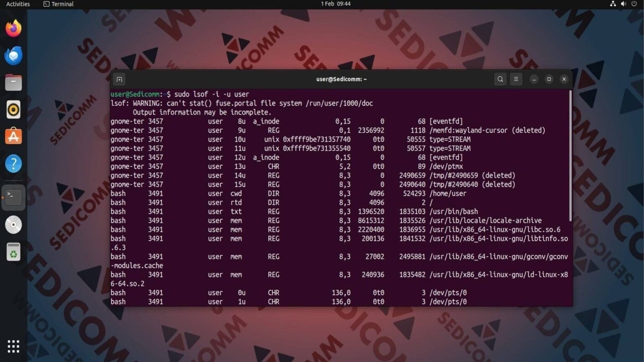Open the Trash from the dock
This screenshot has width=644, height=362.
pos(13,251)
